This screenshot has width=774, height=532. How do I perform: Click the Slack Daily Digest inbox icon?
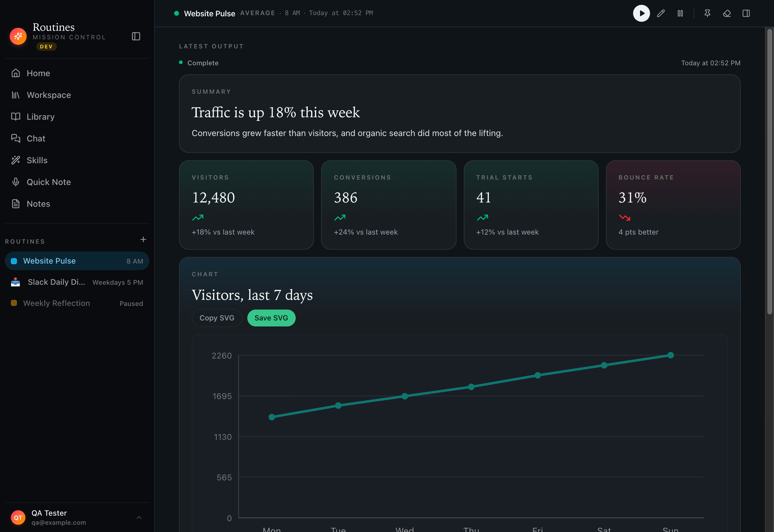(15, 282)
